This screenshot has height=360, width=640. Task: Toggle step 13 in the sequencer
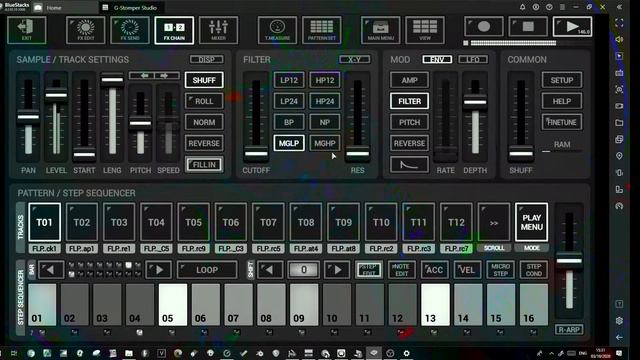(436, 305)
